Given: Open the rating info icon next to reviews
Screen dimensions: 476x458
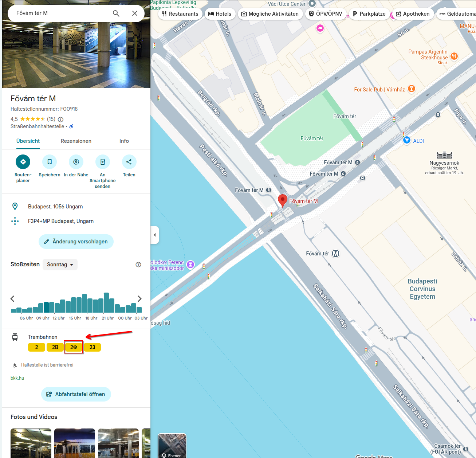Looking at the screenshot, I should [x=61, y=119].
